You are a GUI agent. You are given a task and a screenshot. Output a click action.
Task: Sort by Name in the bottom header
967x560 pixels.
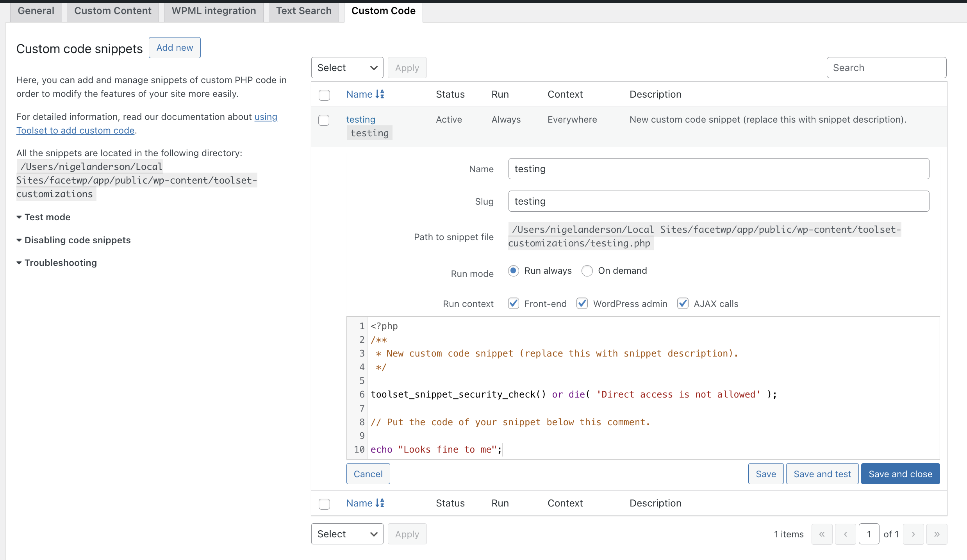(x=365, y=503)
